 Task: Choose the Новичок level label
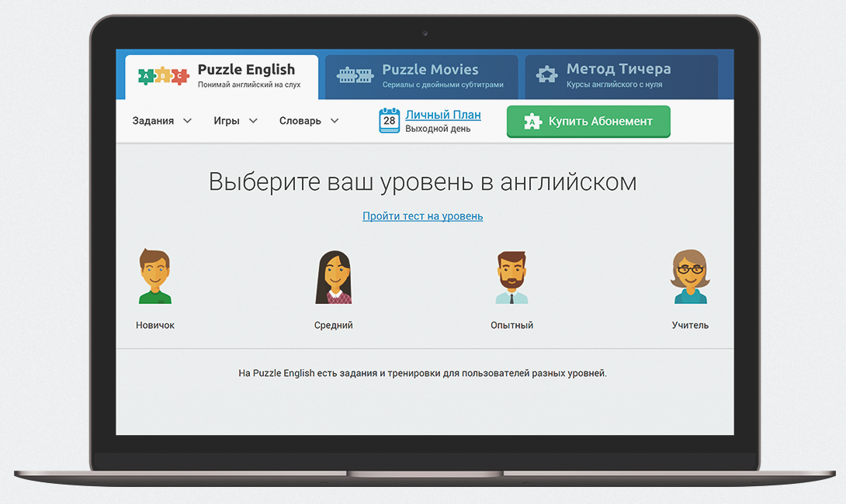tap(155, 325)
